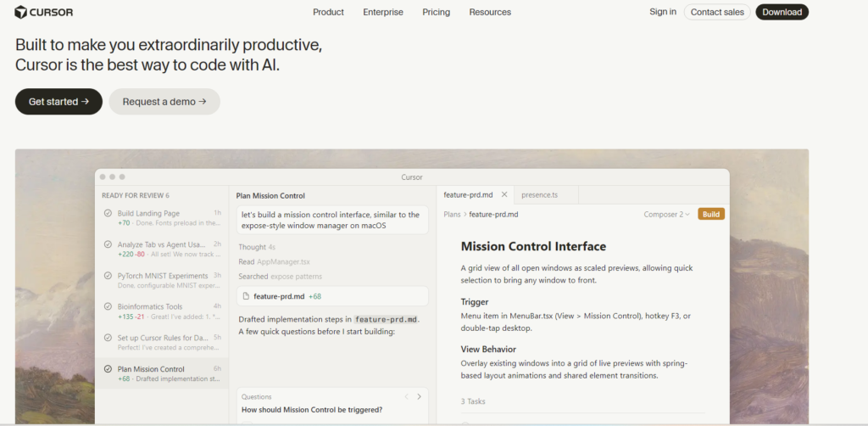Click Plans in the breadcrumb
The height and width of the screenshot is (426, 868).
click(452, 215)
